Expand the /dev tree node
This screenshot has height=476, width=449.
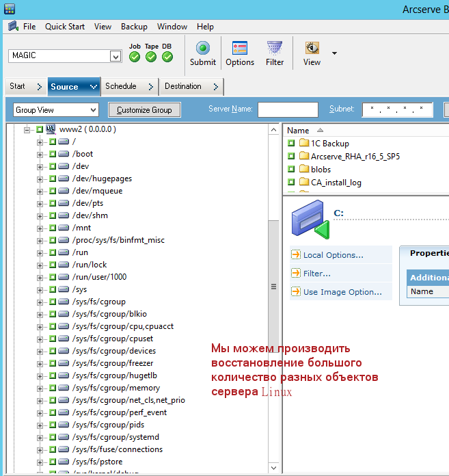pyautogui.click(x=40, y=167)
